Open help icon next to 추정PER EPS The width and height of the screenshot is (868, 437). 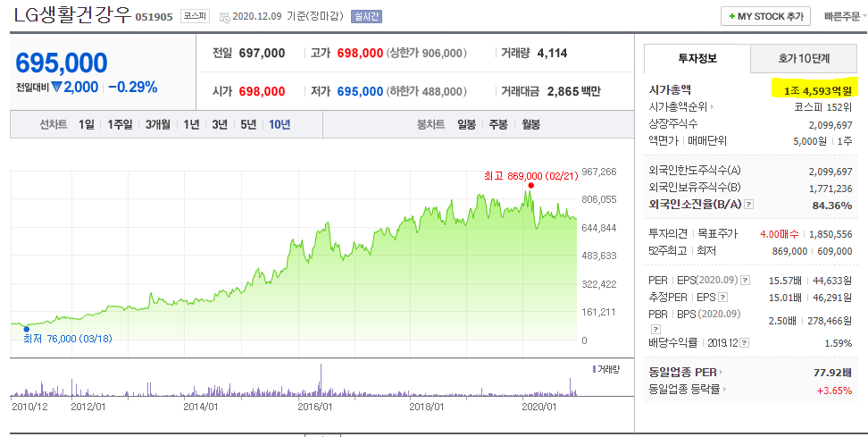tap(722, 298)
